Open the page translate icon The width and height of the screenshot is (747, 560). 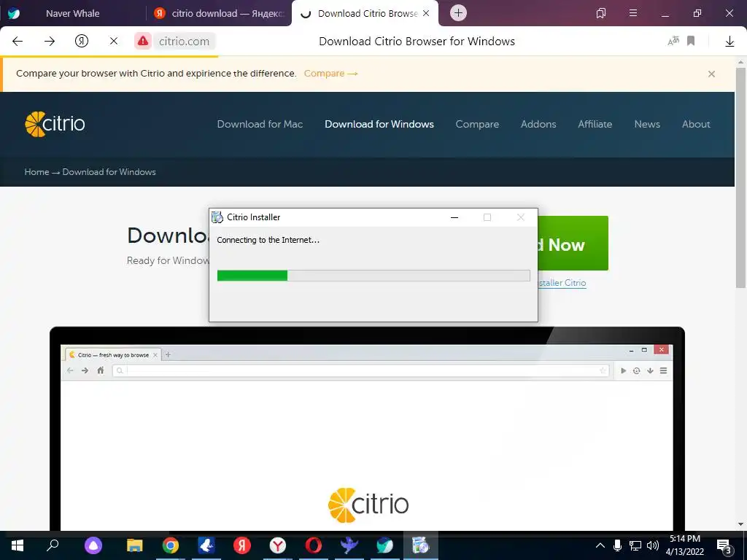click(673, 42)
